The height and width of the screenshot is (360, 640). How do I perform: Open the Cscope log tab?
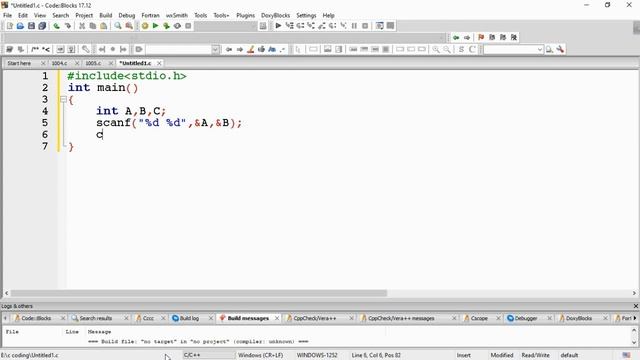(x=479, y=318)
